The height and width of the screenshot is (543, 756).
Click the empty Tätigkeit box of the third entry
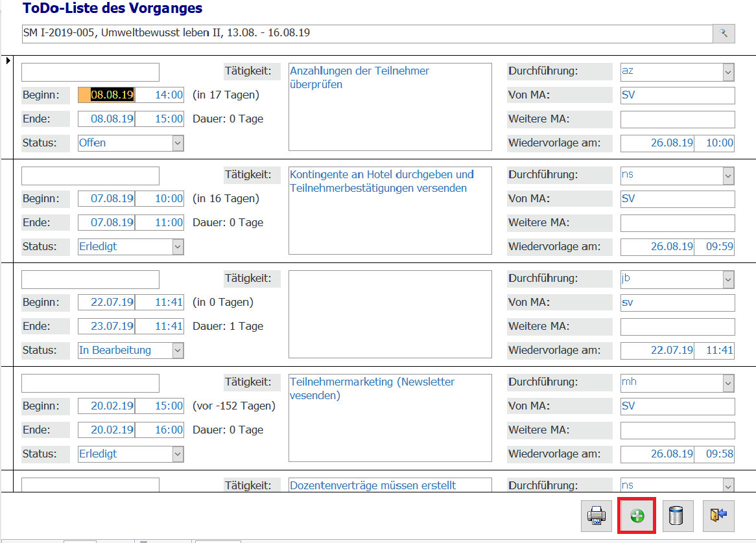click(x=390, y=314)
